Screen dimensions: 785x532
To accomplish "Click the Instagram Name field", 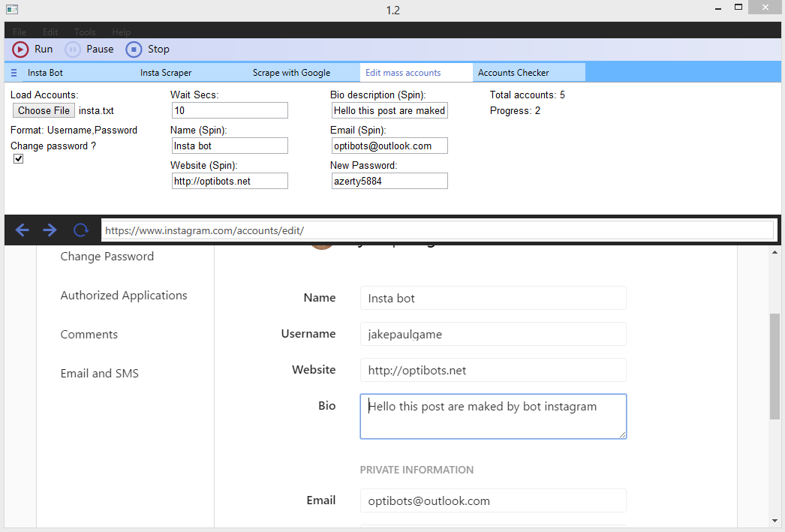I will click(x=493, y=299).
